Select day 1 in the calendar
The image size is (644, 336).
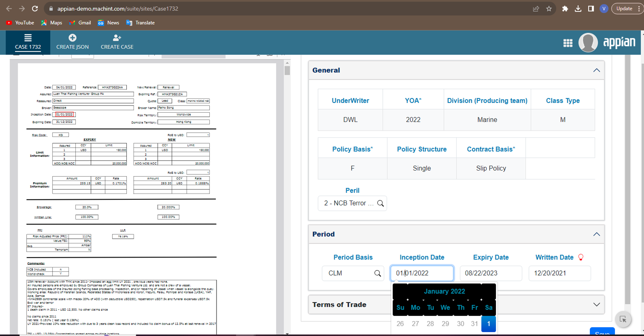click(x=489, y=324)
